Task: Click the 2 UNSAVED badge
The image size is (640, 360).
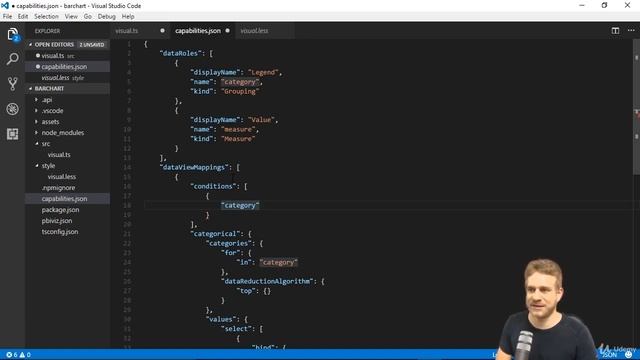Action: [92, 44]
